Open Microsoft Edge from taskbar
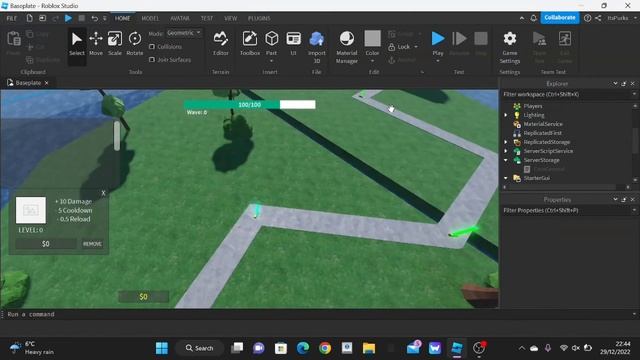 tap(302, 348)
